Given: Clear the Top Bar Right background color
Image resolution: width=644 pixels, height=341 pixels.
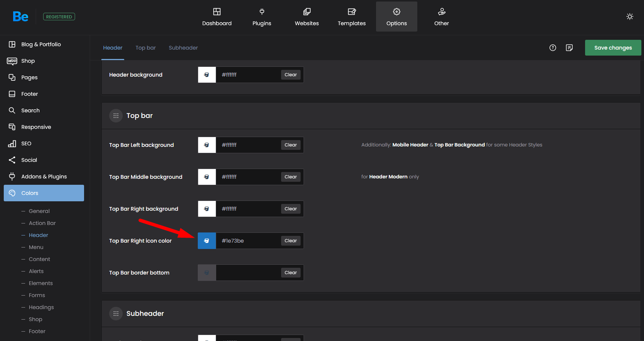Looking at the screenshot, I should 290,209.
